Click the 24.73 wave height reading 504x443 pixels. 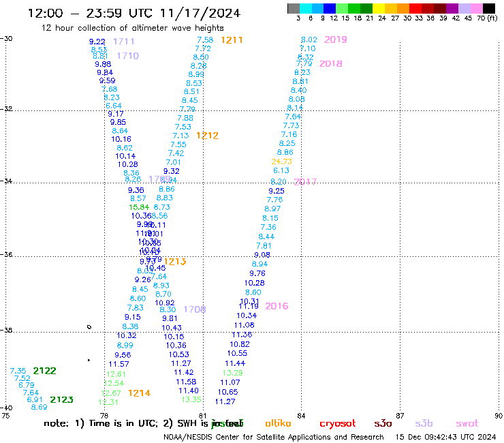point(281,162)
